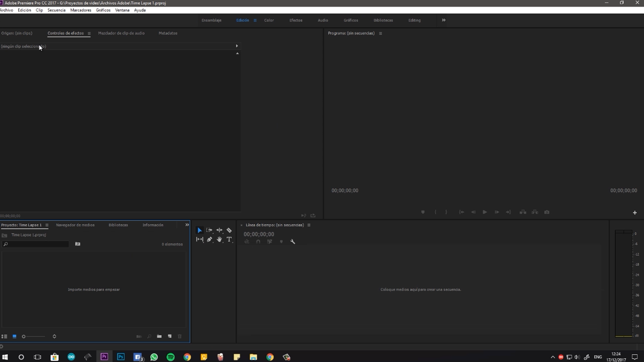Click the Lift button in Program monitor
This screenshot has height=362, width=644.
tap(523, 212)
